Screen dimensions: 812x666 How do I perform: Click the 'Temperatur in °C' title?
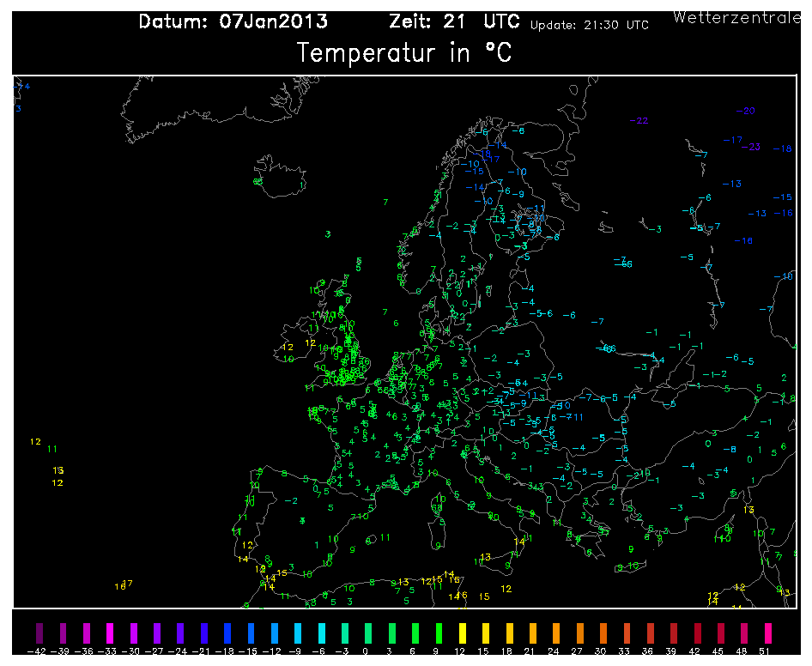point(404,53)
